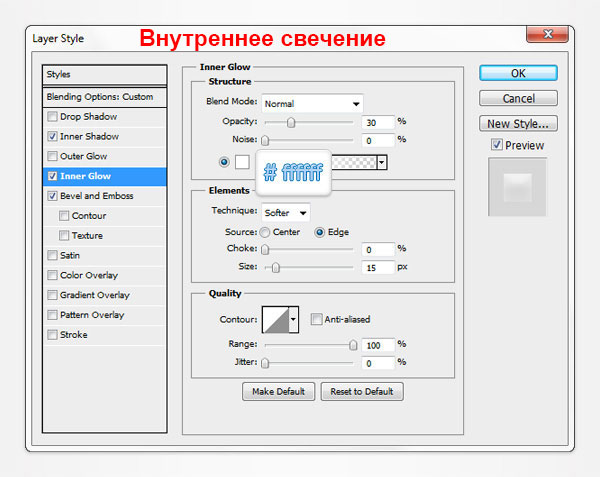Click the Range slider handle

tap(353, 345)
